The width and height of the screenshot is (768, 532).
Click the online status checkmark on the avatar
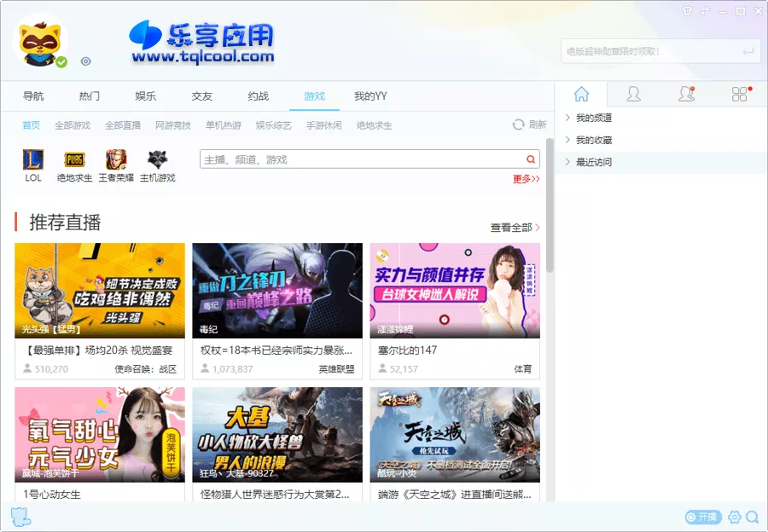pyautogui.click(x=62, y=61)
